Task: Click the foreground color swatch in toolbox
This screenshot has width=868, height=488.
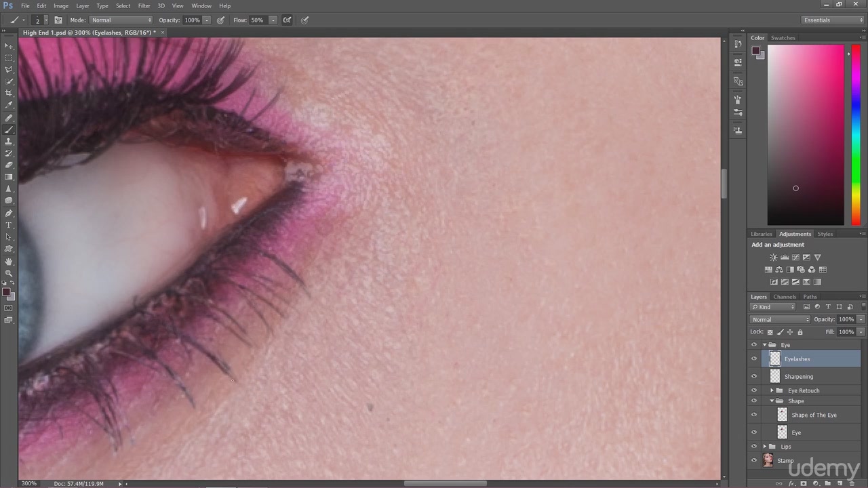Action: coord(6,292)
